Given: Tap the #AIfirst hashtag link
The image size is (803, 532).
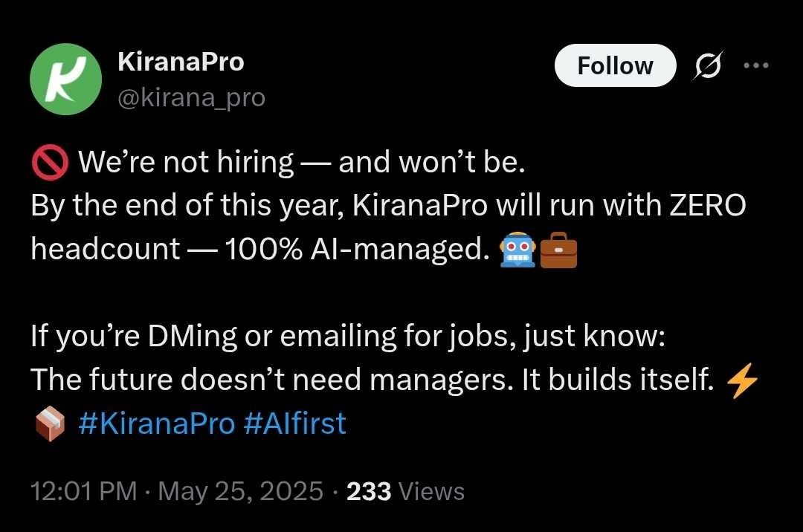Looking at the screenshot, I should click(294, 424).
